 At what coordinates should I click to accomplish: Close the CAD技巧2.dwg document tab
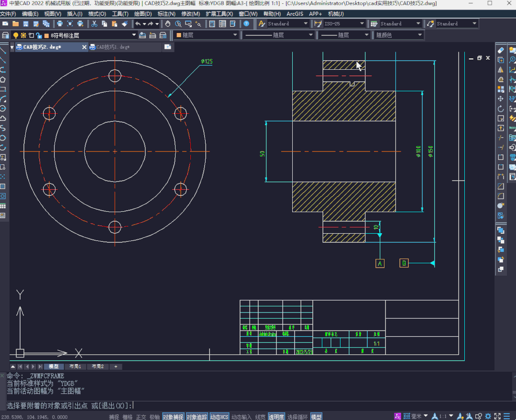tap(85, 47)
